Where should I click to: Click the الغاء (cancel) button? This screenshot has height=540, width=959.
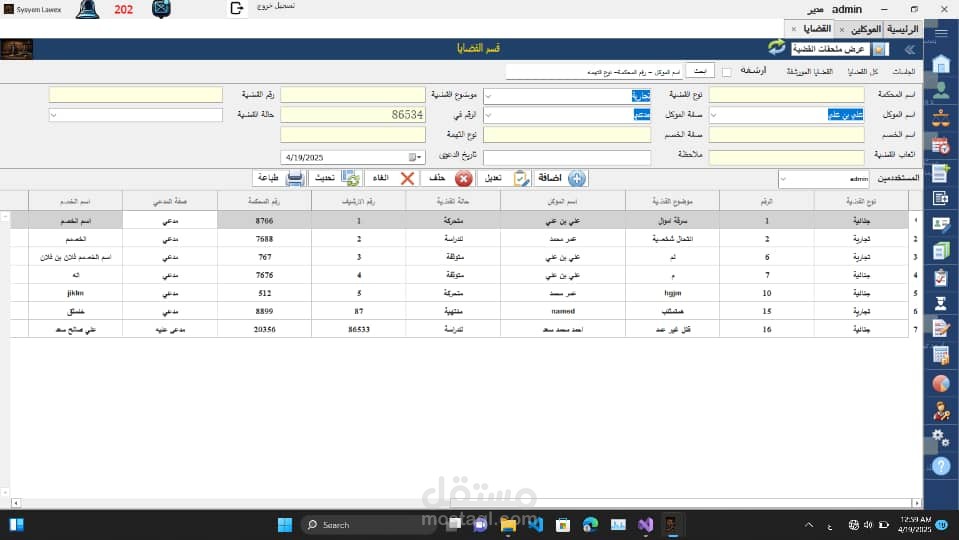(x=391, y=178)
